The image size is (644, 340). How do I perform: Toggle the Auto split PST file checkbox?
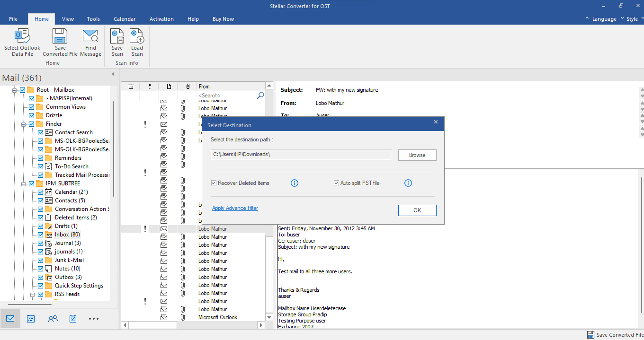tap(337, 183)
